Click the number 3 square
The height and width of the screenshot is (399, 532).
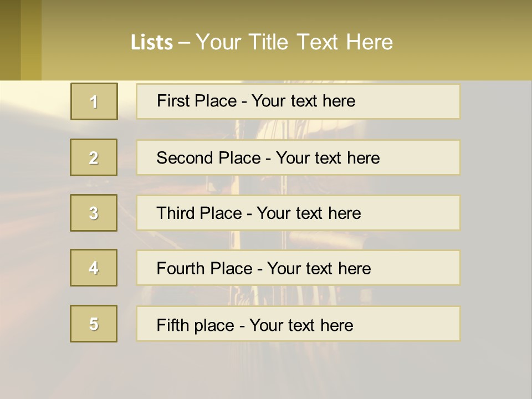(x=94, y=213)
